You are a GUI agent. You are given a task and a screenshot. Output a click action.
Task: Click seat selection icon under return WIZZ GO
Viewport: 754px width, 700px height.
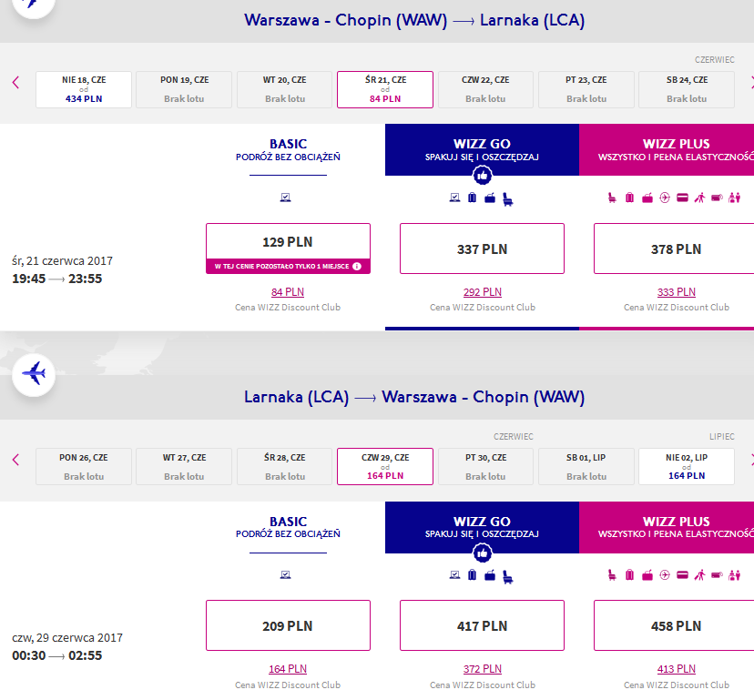click(x=508, y=576)
